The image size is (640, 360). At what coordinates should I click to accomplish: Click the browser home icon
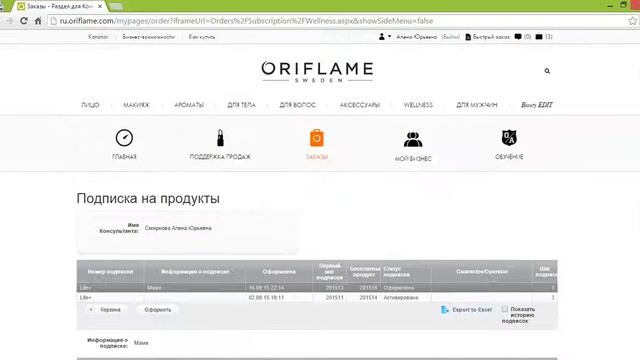tap(38, 21)
